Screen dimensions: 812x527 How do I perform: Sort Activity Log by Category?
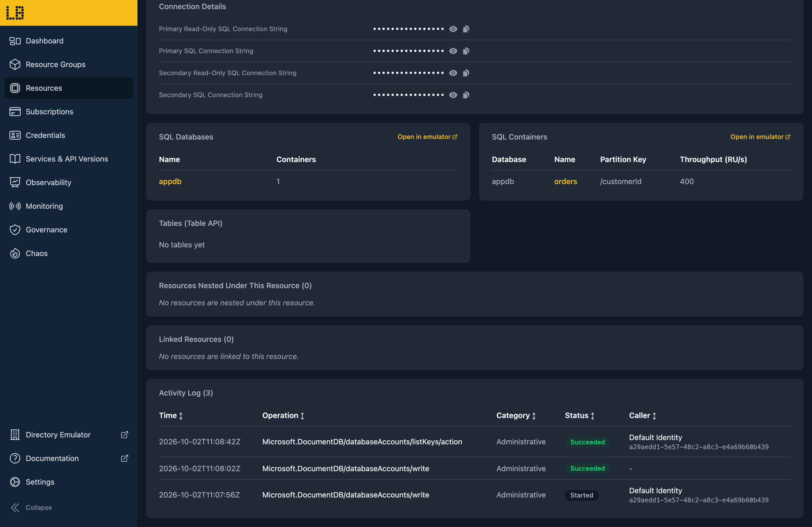[516, 416]
